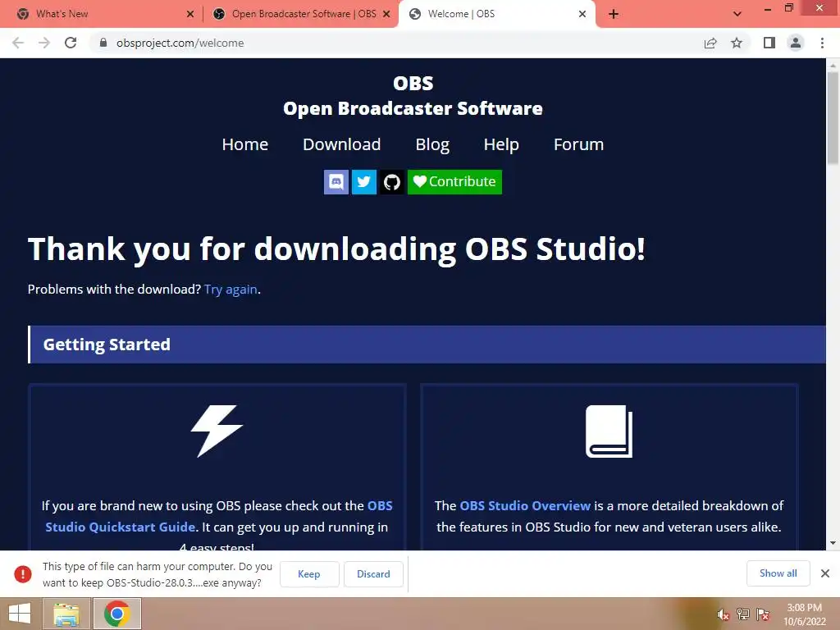The image size is (840, 630).
Task: Click the scrollbar down arrow
Action: (x=833, y=543)
